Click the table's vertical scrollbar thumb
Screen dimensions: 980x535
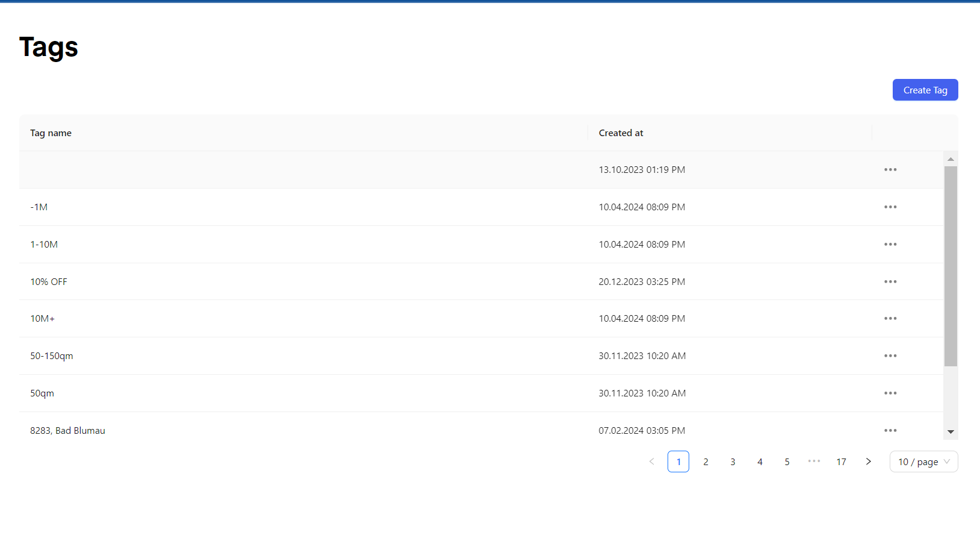[x=951, y=265]
